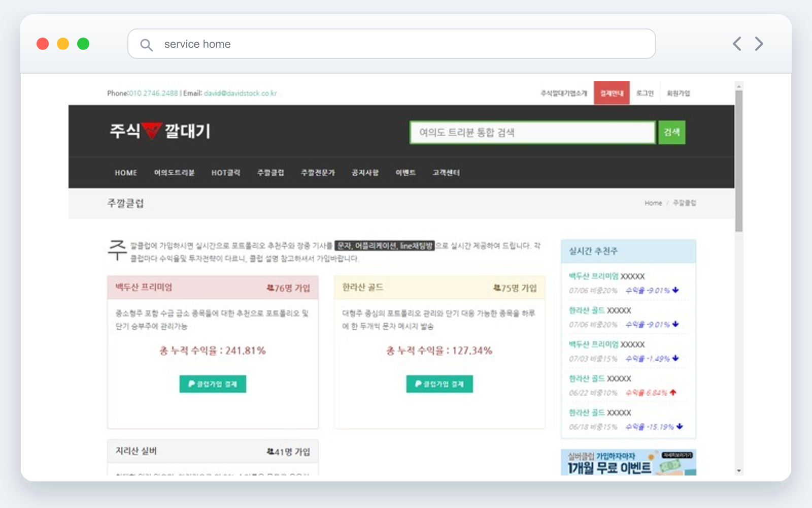The width and height of the screenshot is (812, 508).
Task: Click the 한라산 골드 card title
Action: [363, 287]
